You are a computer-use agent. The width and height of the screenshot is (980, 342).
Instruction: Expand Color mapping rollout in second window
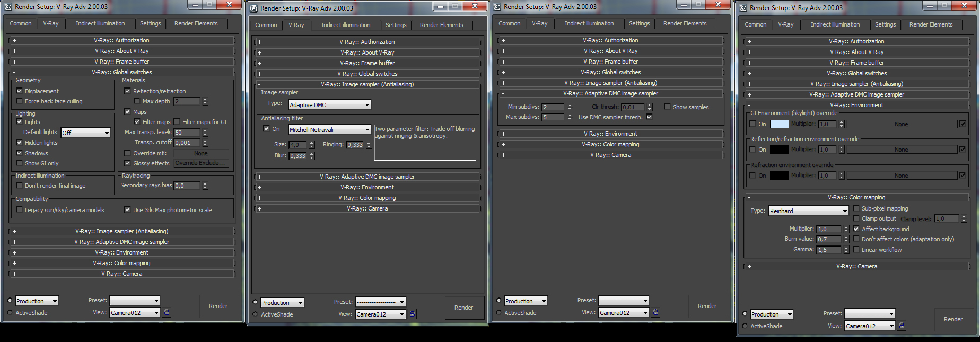coord(367,198)
